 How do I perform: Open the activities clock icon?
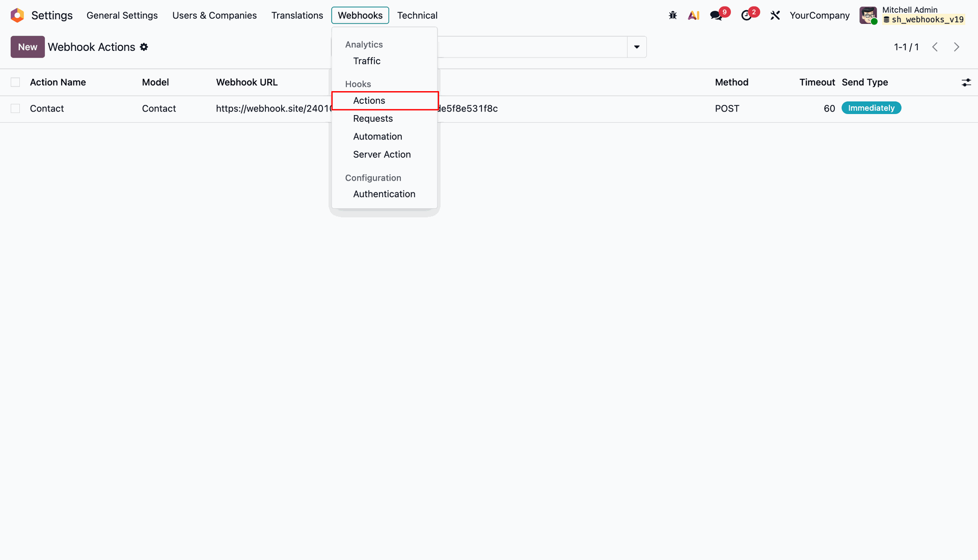click(x=746, y=15)
